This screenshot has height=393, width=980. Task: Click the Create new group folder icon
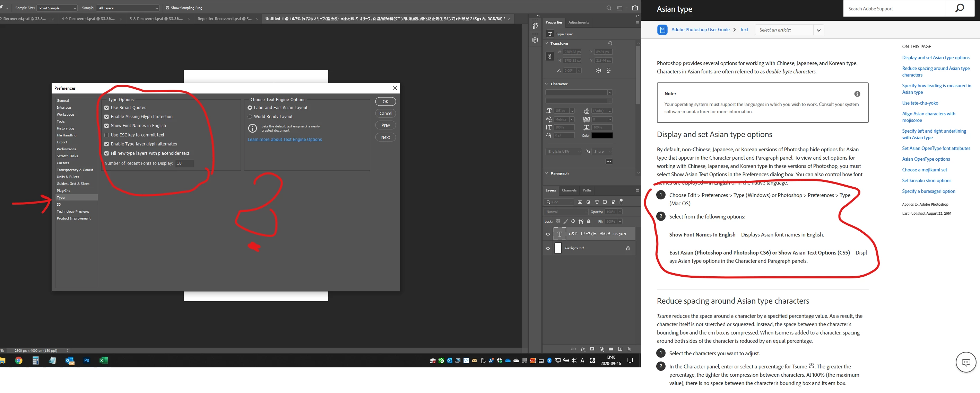pos(610,349)
